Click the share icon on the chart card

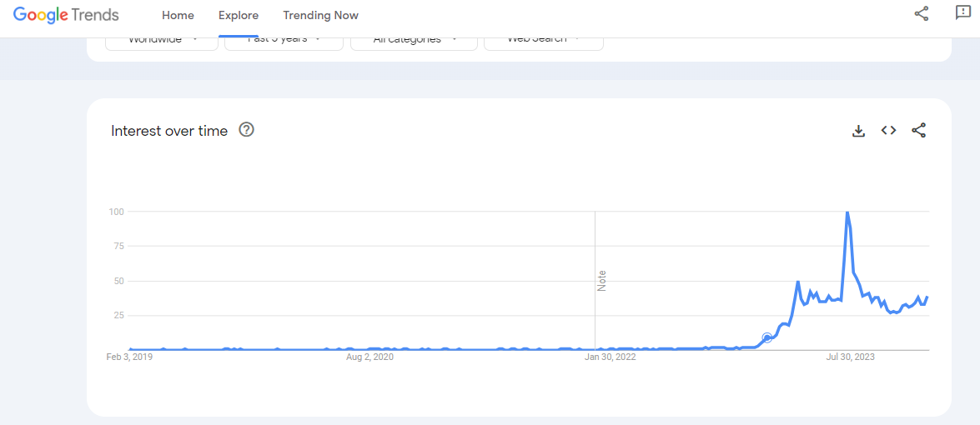tap(918, 130)
